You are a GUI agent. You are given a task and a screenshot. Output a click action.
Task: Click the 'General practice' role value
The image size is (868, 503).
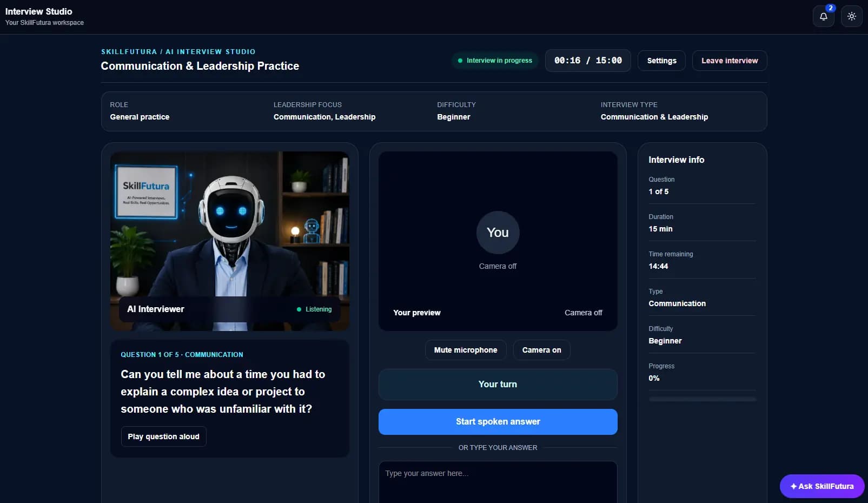point(140,117)
